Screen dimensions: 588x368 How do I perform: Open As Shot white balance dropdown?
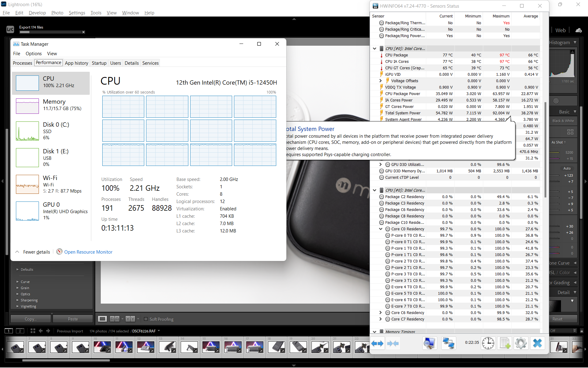tap(559, 142)
